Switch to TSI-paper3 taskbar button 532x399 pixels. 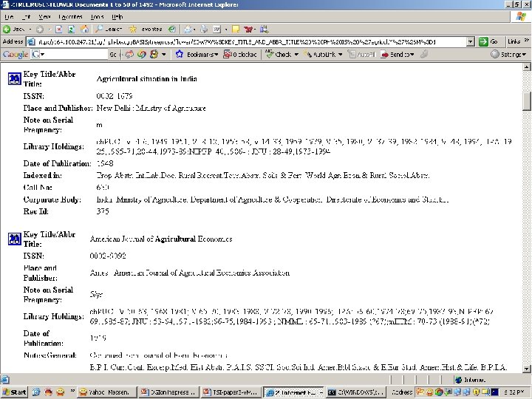pyautogui.click(x=232, y=392)
